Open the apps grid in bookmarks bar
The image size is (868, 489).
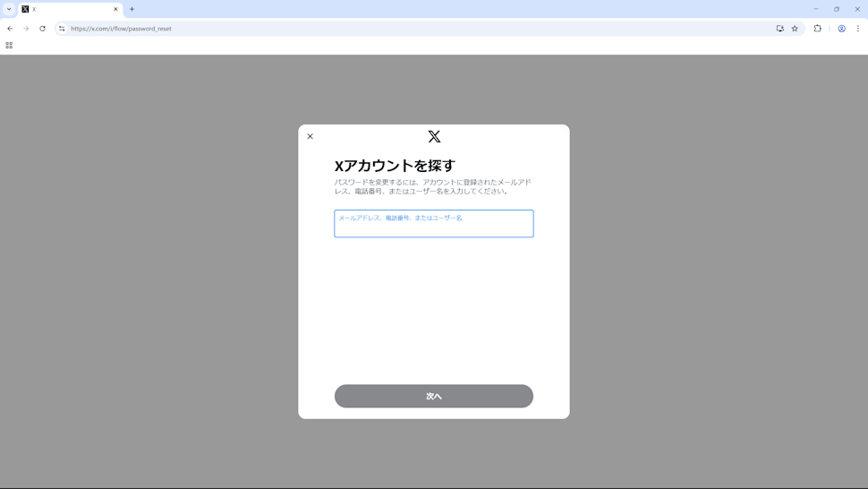[x=9, y=46]
